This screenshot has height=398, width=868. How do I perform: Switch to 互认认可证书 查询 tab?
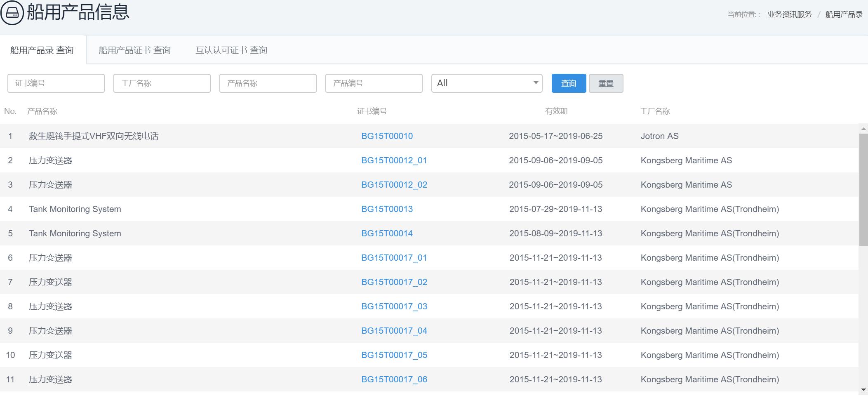click(231, 50)
